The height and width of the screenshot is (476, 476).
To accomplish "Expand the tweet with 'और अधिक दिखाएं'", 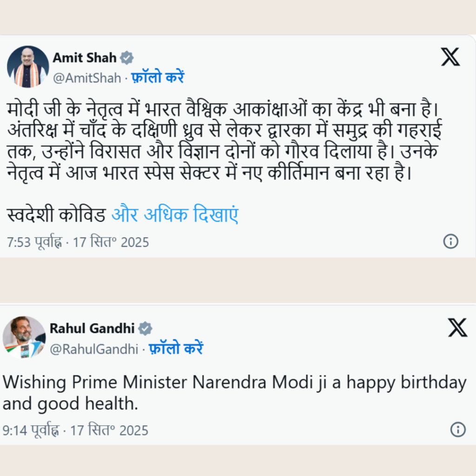I will 175,215.
